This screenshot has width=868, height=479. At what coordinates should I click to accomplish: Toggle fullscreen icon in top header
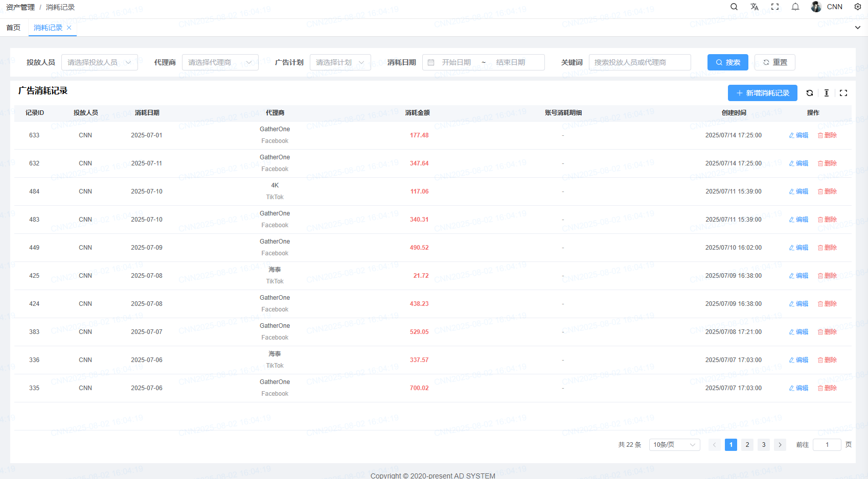(x=775, y=7)
